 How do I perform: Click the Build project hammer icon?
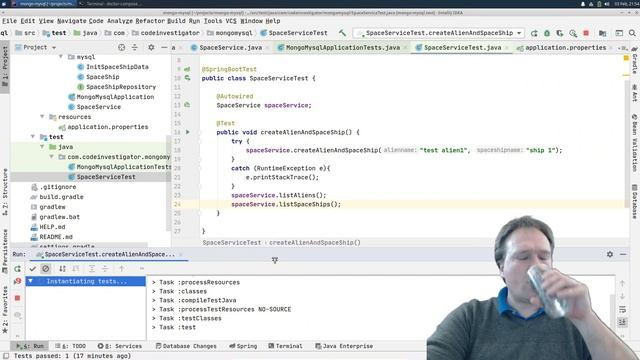pos(342,33)
